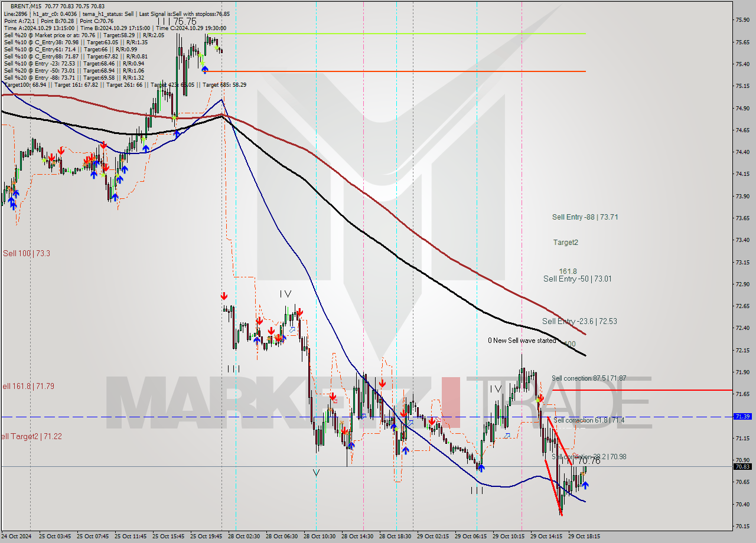The width and height of the screenshot is (756, 543).
Task: Select the blue 71.39 price tag on axis
Action: [742, 417]
